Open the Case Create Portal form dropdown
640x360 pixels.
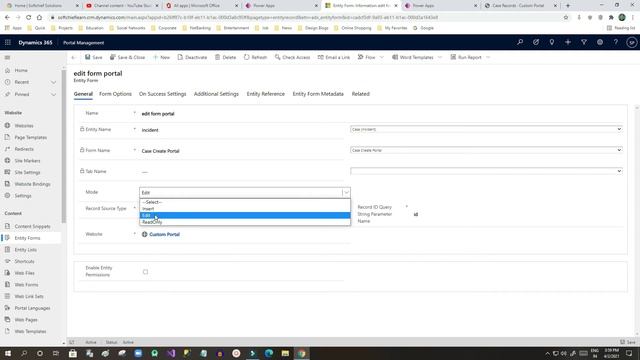[x=486, y=150]
